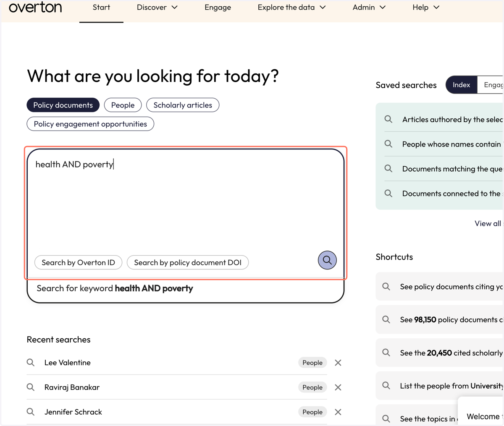Click magnifier next to 'People whose names contain'
The width and height of the screenshot is (504, 426).
point(388,144)
